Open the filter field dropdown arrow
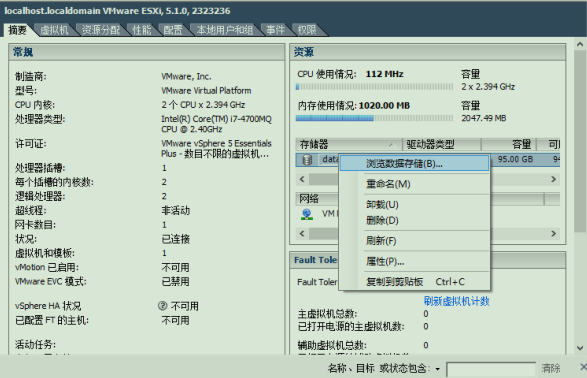Image resolution: width=587 pixels, height=378 pixels. [437, 369]
